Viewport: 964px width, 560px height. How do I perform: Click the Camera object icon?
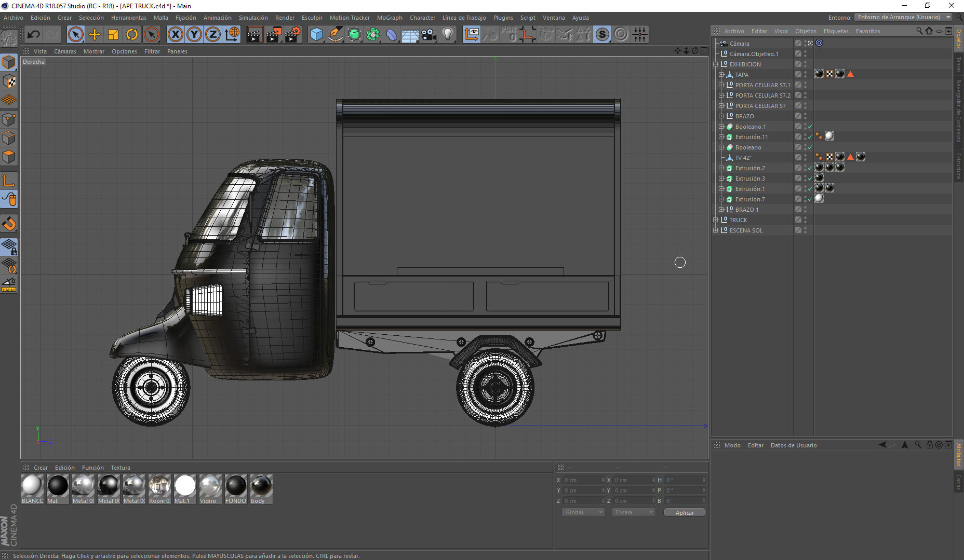[429, 35]
